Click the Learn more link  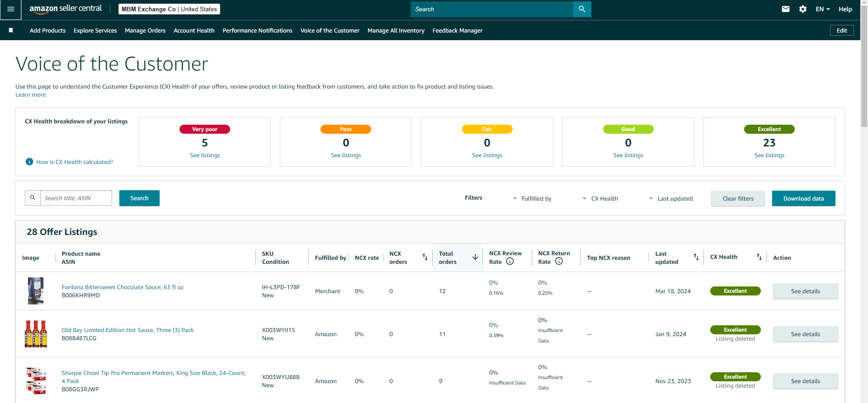tap(30, 94)
